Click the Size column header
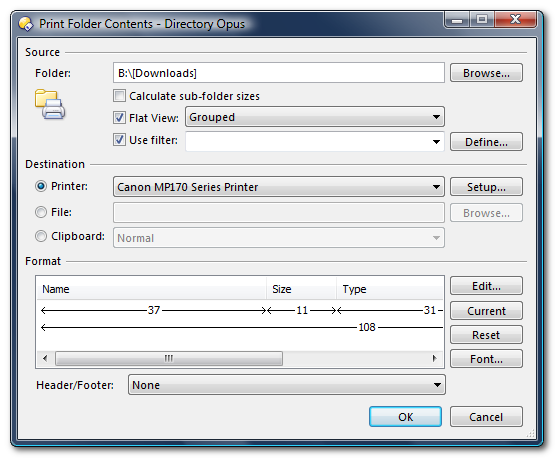This screenshot has width=555, height=458. [x=301, y=289]
